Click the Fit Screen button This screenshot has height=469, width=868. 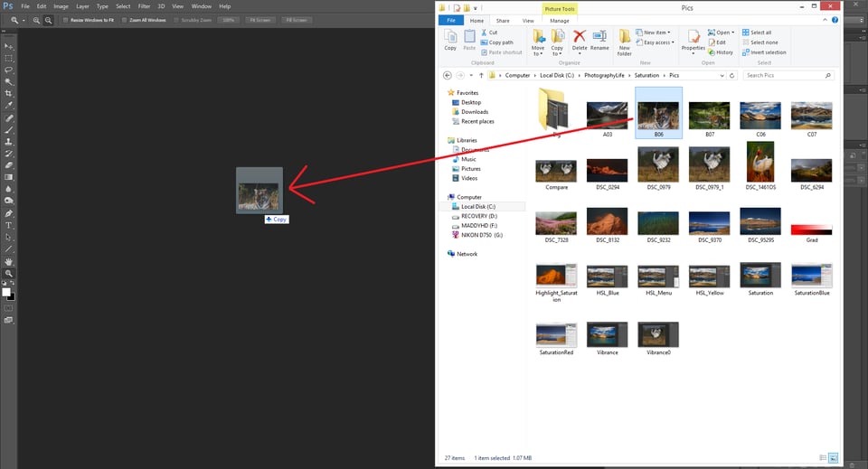(259, 20)
